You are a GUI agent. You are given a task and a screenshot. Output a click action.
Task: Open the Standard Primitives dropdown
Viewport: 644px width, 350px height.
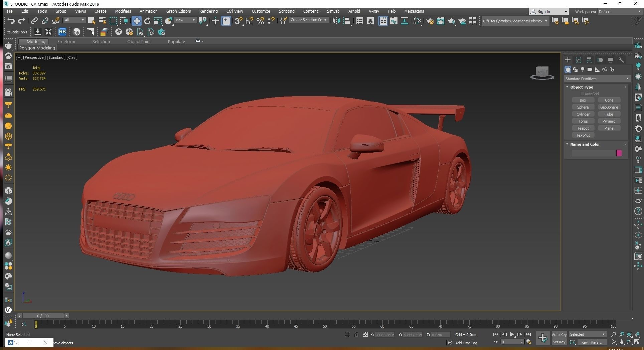coord(597,79)
